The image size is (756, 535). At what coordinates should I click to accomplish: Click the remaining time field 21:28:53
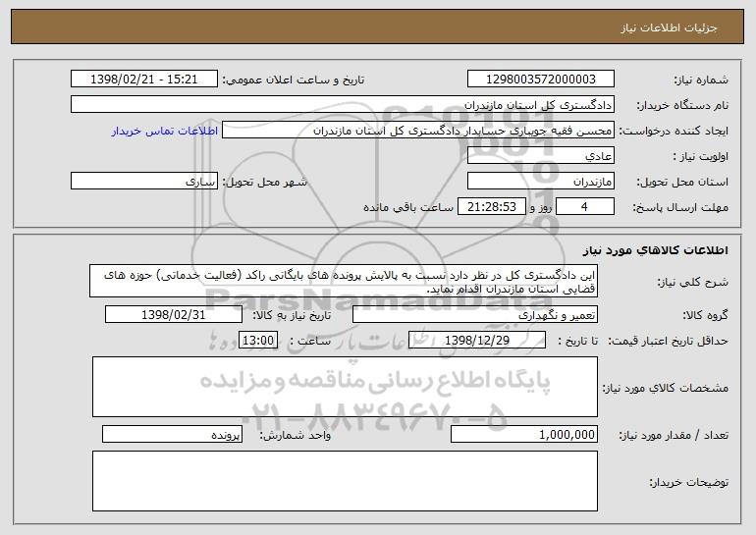click(x=492, y=207)
